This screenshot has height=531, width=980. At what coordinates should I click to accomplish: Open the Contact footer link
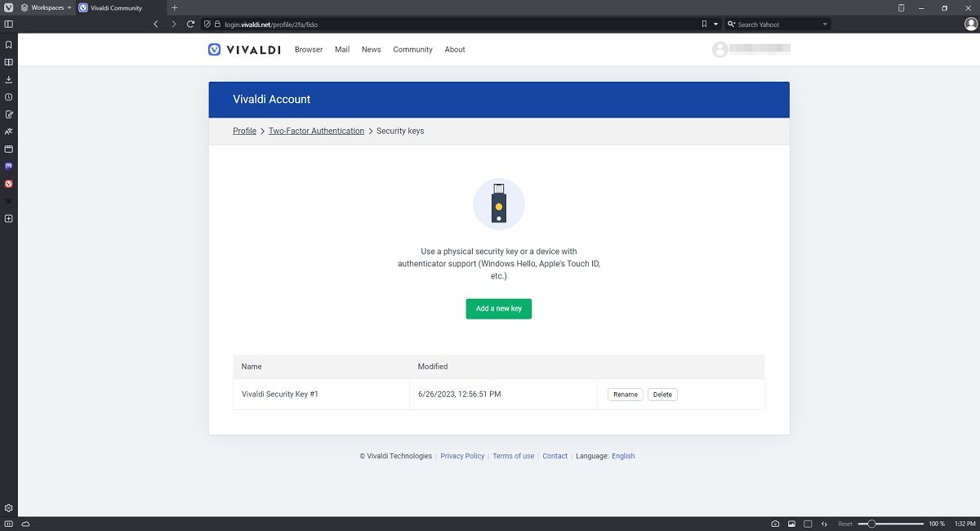click(x=555, y=456)
